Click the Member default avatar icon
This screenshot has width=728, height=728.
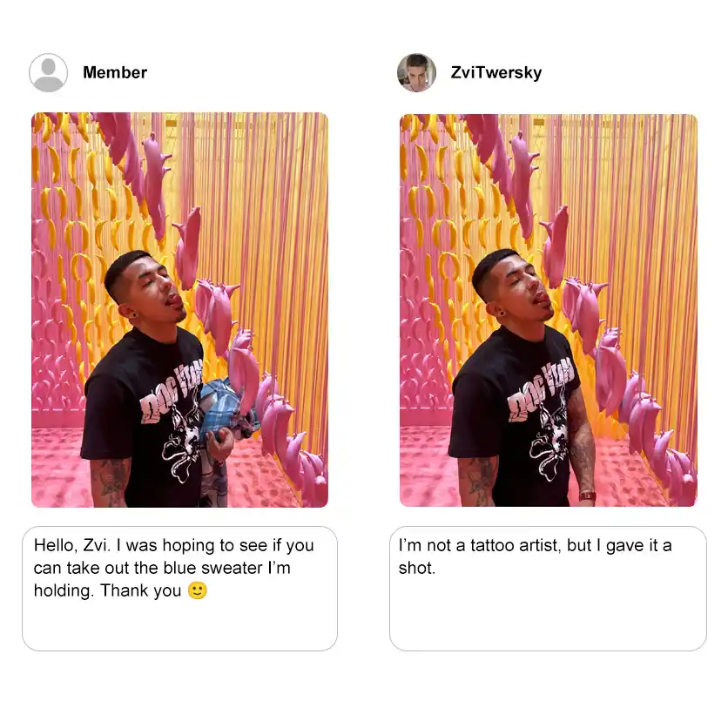pos(48,73)
